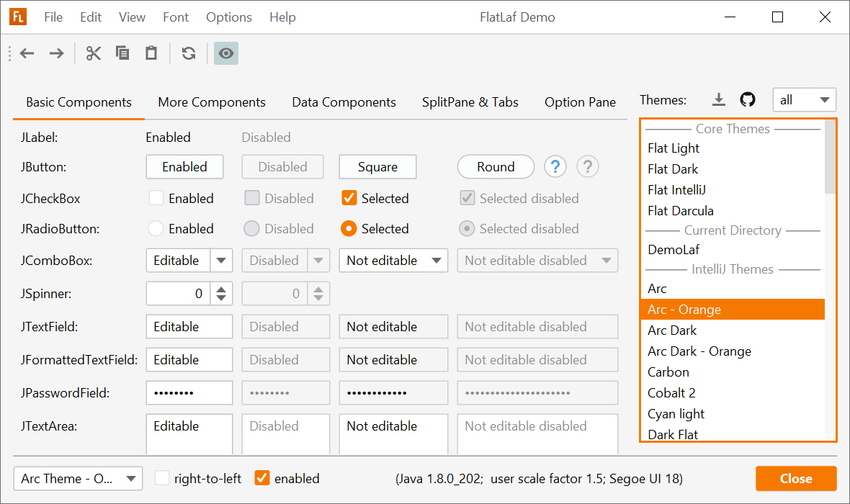Viewport: 850px width, 504px height.
Task: Open the Options menu
Action: point(228,17)
